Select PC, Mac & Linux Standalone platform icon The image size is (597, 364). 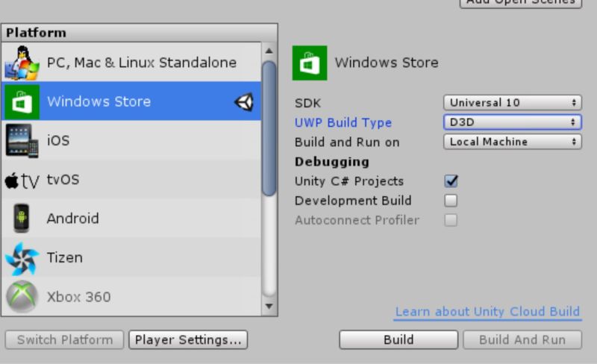pos(22,63)
